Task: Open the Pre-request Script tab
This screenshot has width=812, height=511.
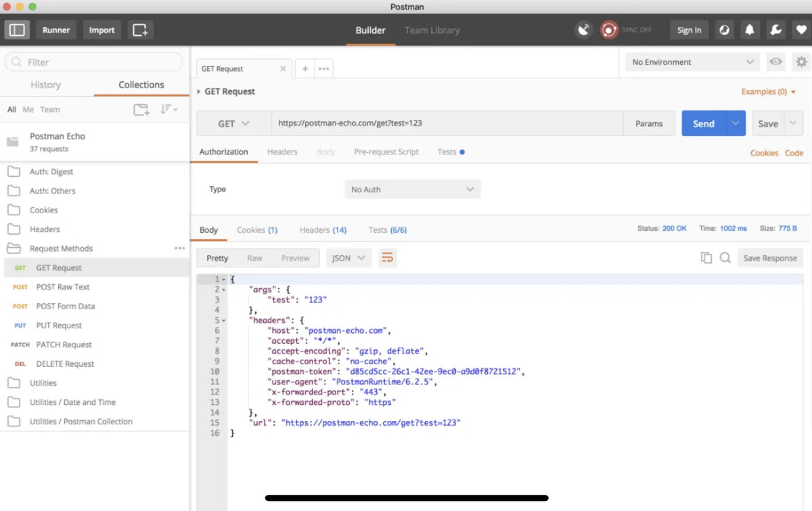Action: click(386, 152)
